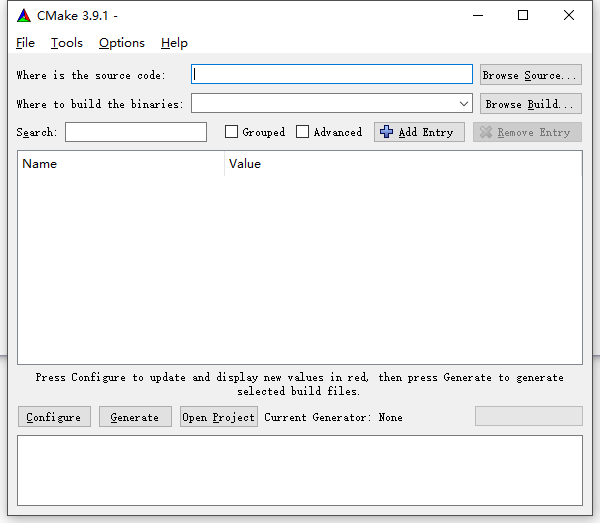Close the CMake window
Viewport: 600px width, 523px height.
(x=569, y=15)
